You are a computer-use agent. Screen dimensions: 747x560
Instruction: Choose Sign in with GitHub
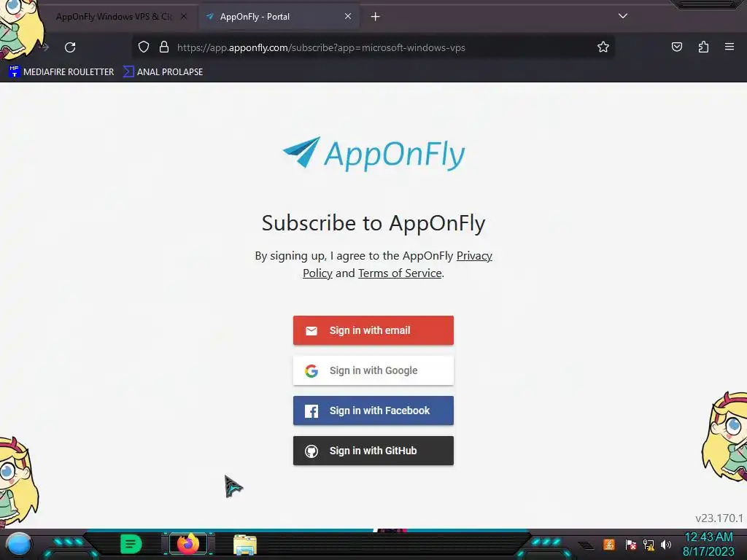(373, 451)
